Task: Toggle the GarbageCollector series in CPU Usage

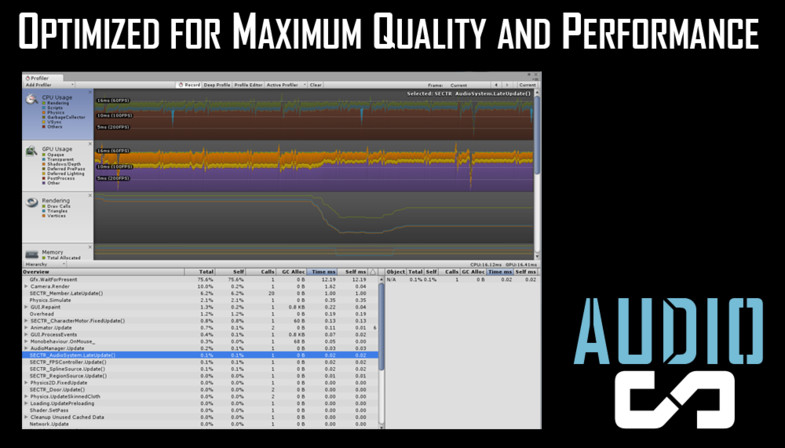Action: click(x=64, y=117)
